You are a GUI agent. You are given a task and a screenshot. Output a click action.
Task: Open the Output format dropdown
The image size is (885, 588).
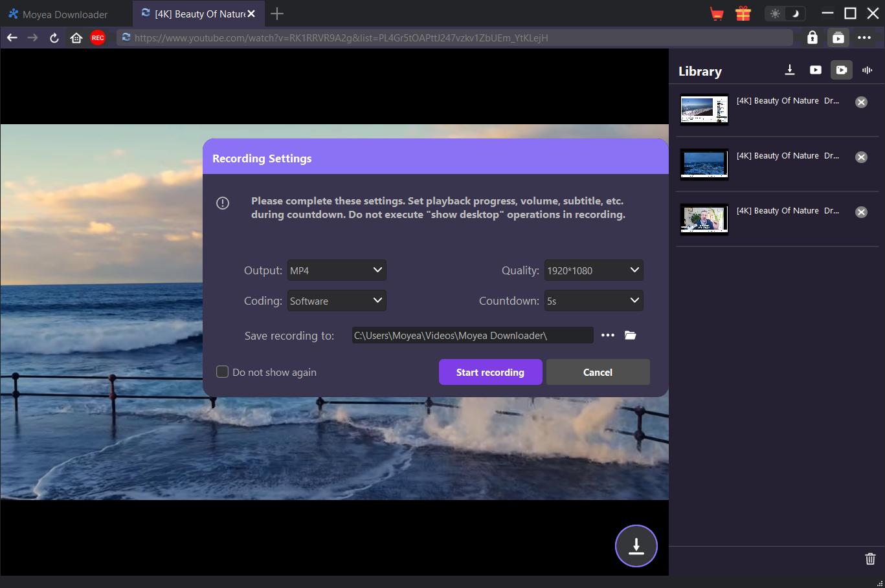(336, 270)
